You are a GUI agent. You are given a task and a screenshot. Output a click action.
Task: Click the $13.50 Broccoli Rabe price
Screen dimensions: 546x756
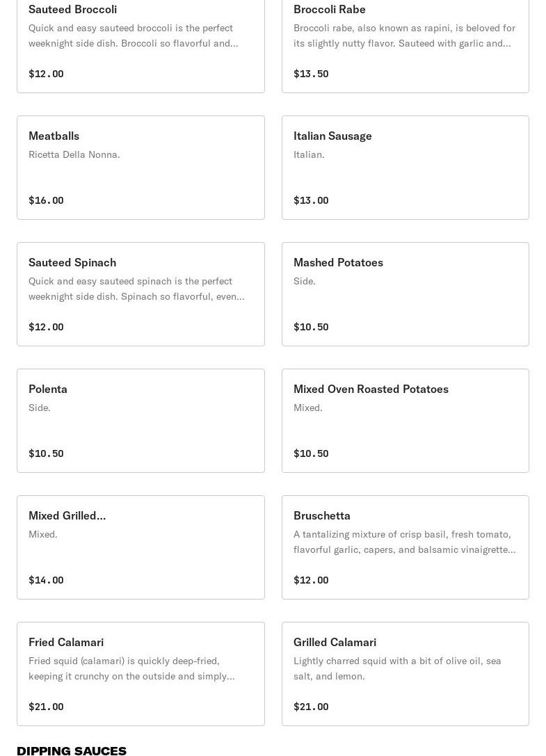click(311, 74)
